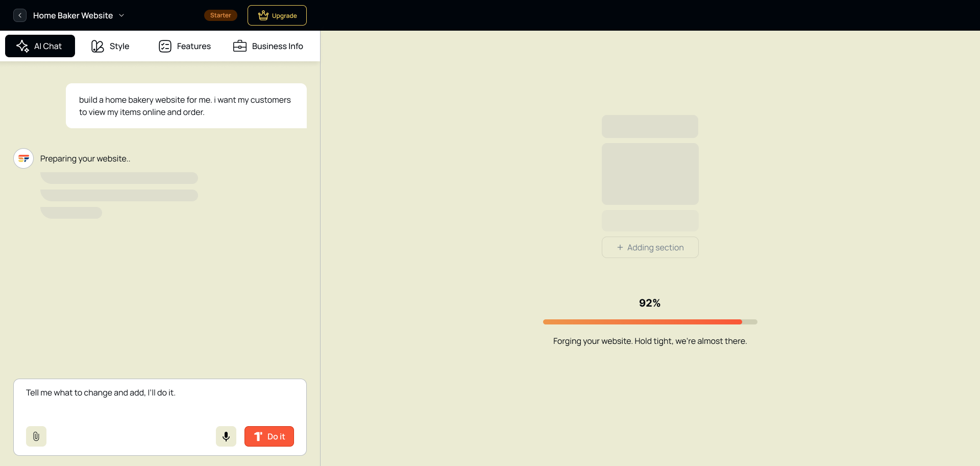Click the Style brush icon

pos(97,46)
